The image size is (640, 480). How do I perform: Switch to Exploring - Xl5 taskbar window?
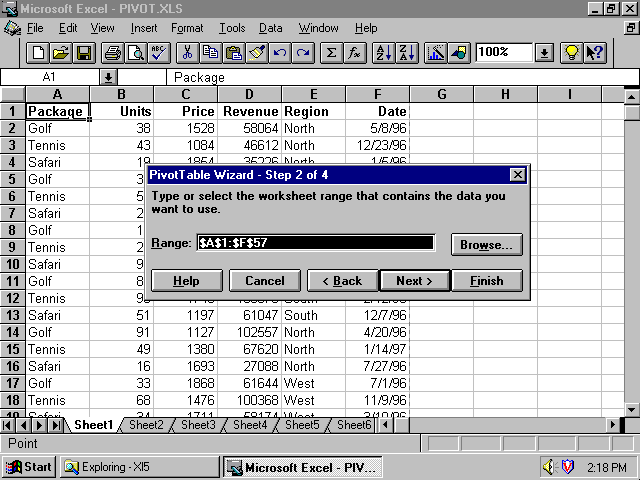140,467
